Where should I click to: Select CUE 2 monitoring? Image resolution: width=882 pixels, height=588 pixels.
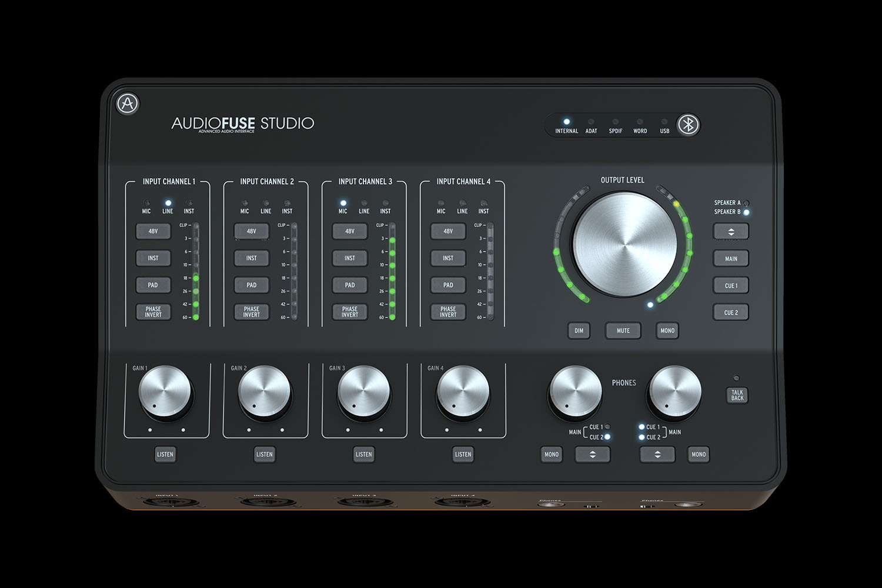(x=730, y=312)
